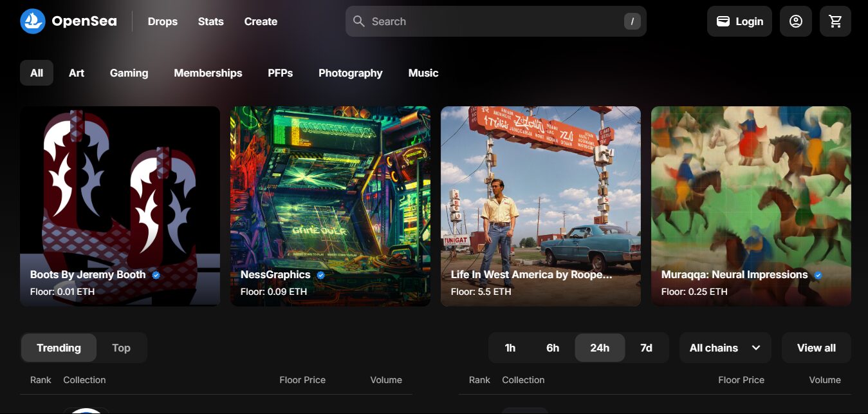
Task: Focus the Search input field
Action: pos(496,21)
